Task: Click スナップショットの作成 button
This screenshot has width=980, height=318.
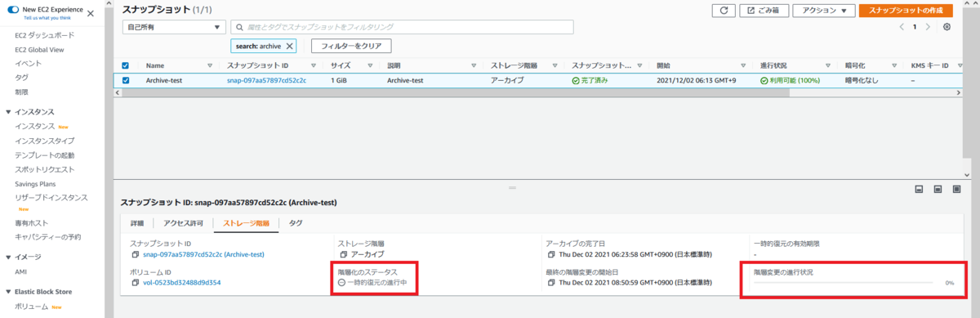Action: coord(906,11)
